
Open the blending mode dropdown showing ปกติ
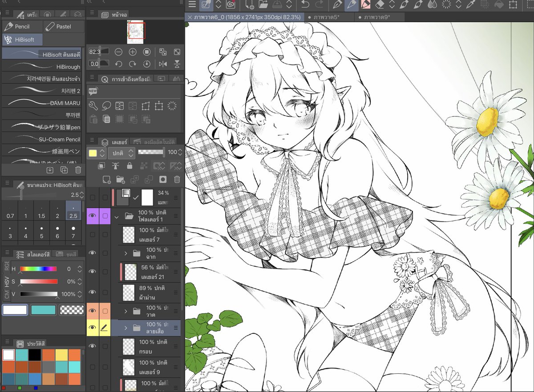coord(121,153)
